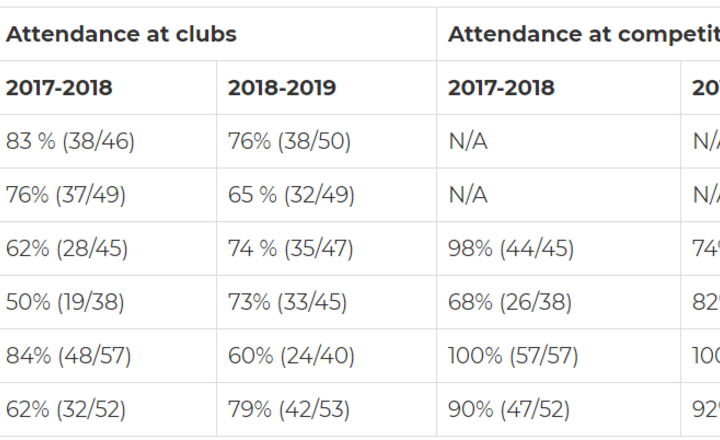
Task: Select the 90% (47/52) competition cell
Action: point(510,409)
